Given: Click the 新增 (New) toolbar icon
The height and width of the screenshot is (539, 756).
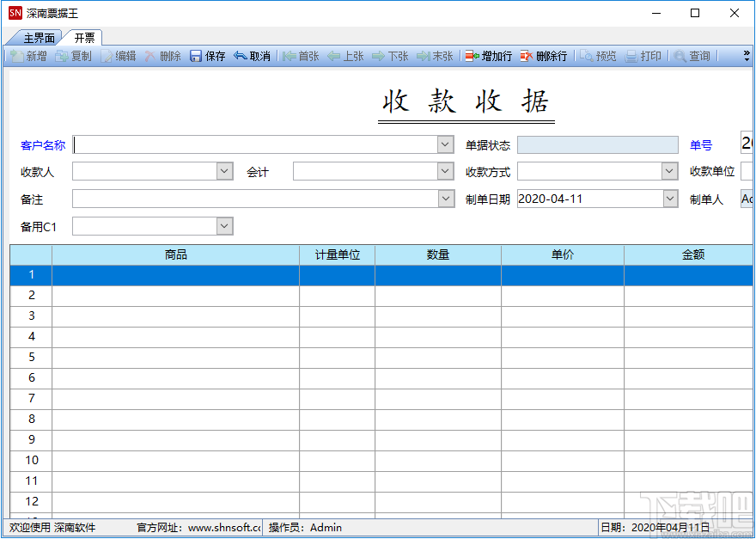Looking at the screenshot, I should pos(28,56).
